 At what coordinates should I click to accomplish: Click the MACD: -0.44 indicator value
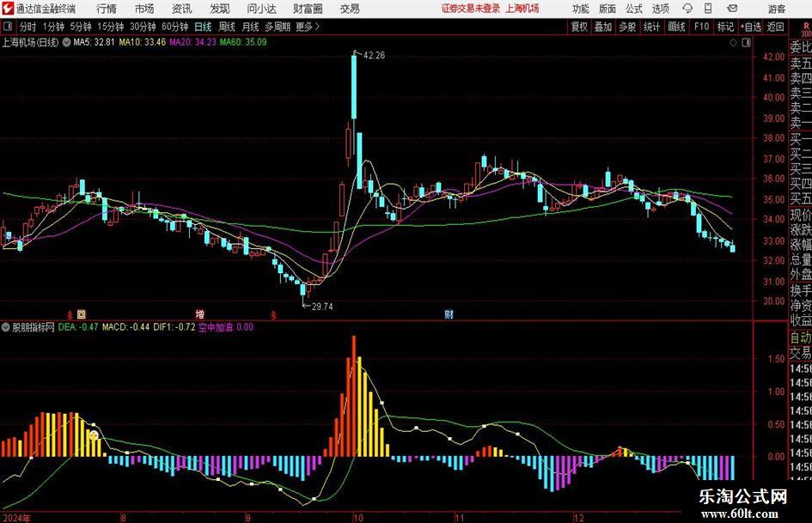(125, 327)
